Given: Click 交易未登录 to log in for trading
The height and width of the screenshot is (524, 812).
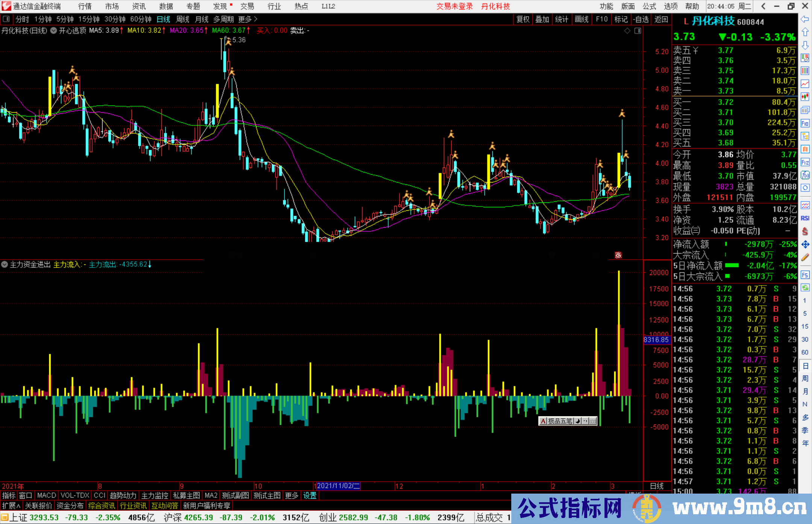Looking at the screenshot, I should 454,6.
